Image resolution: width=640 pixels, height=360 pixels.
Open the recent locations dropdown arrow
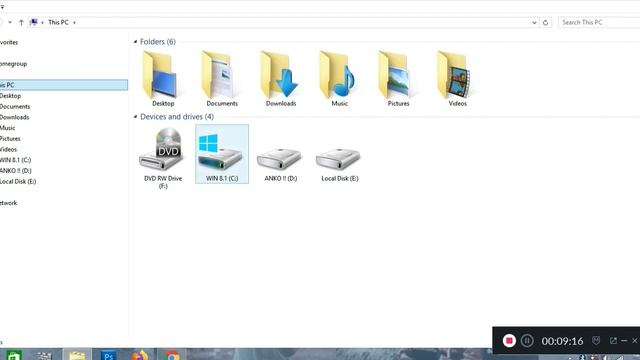click(10, 22)
